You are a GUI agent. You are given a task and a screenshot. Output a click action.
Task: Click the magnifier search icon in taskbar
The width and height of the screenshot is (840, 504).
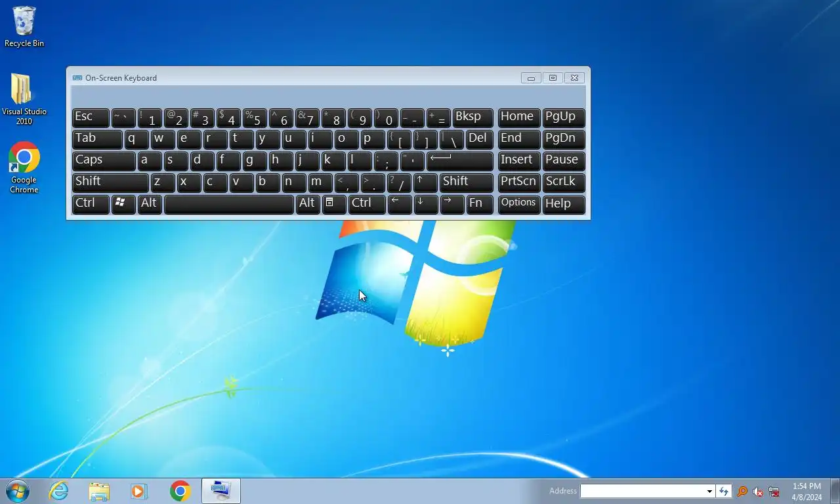coord(742,491)
